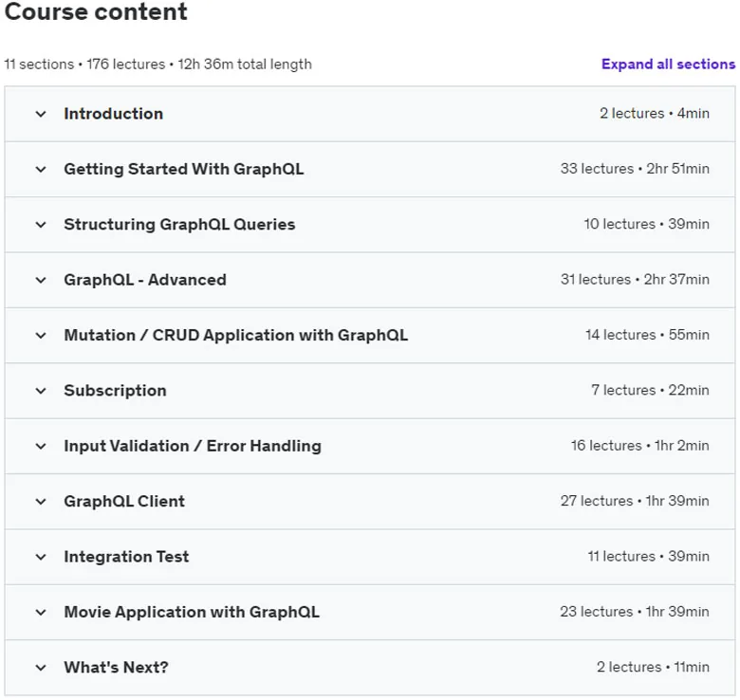This screenshot has height=700, width=740.
Task: Click chevron next to Mutation / CRUD Application
Action: [x=41, y=336]
